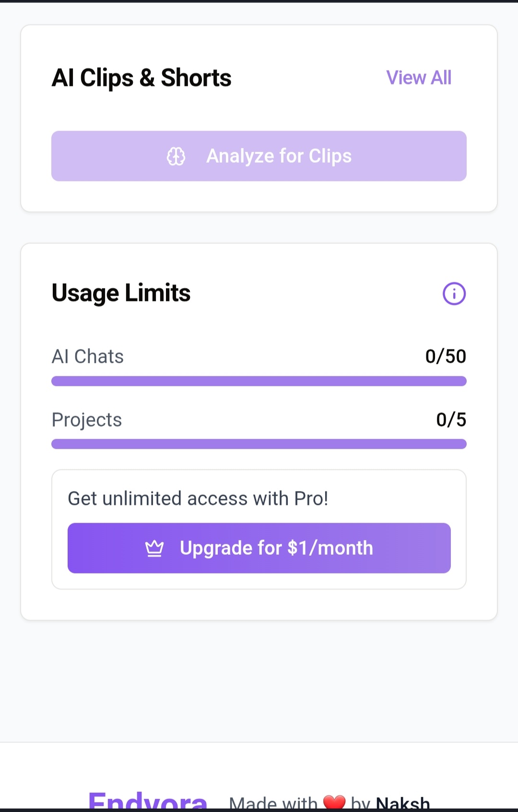Image resolution: width=518 pixels, height=812 pixels.
Task: Open the View All clips link
Action: coord(419,78)
